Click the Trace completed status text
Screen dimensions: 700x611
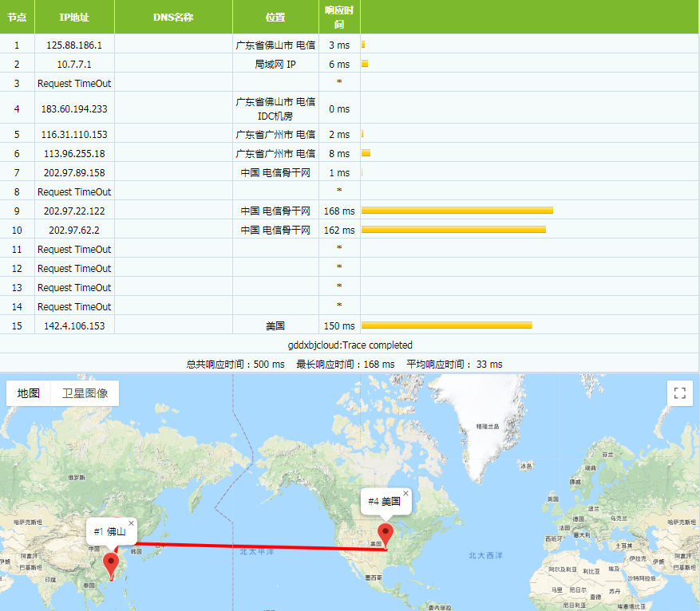350,345
